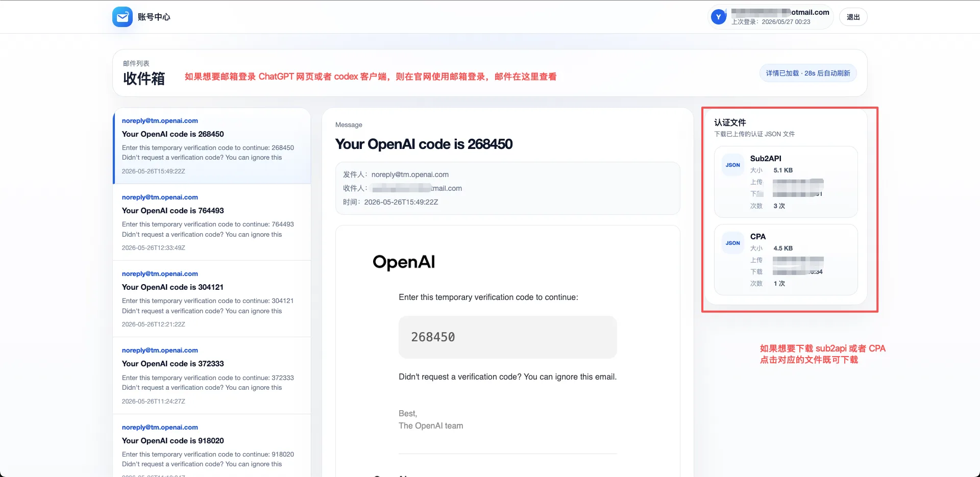Click 'Enter this temporary verification code to continue:' body text
Viewport: 980px width, 477px height.
488,297
